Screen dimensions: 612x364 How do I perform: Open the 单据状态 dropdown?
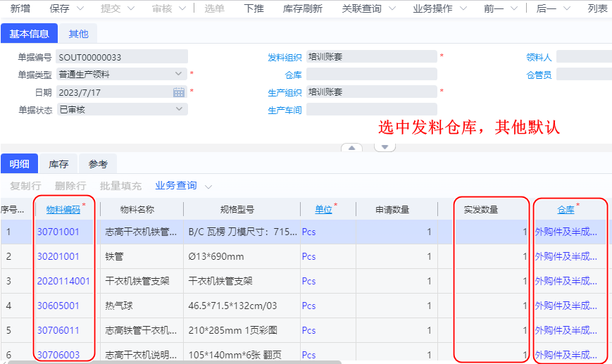(179, 109)
